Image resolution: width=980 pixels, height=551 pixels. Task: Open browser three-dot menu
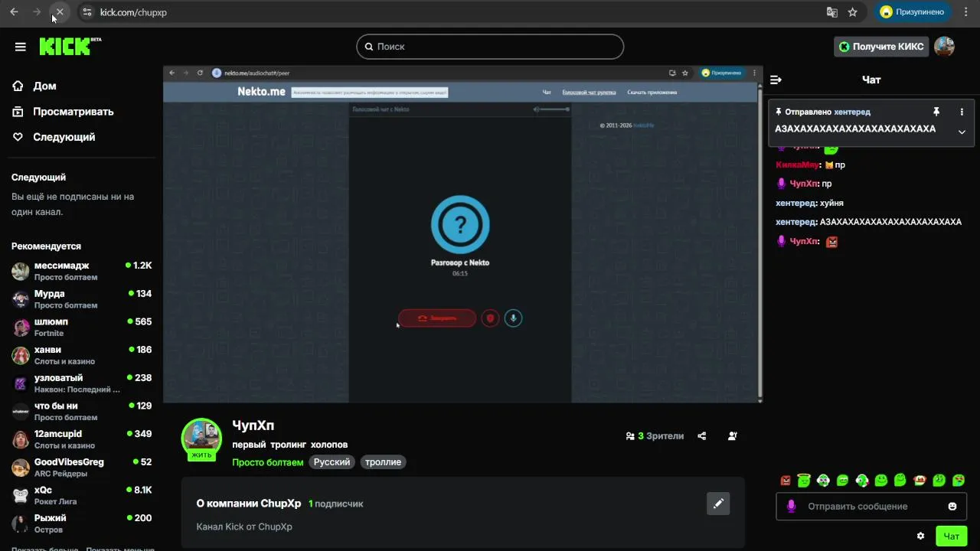point(965,12)
